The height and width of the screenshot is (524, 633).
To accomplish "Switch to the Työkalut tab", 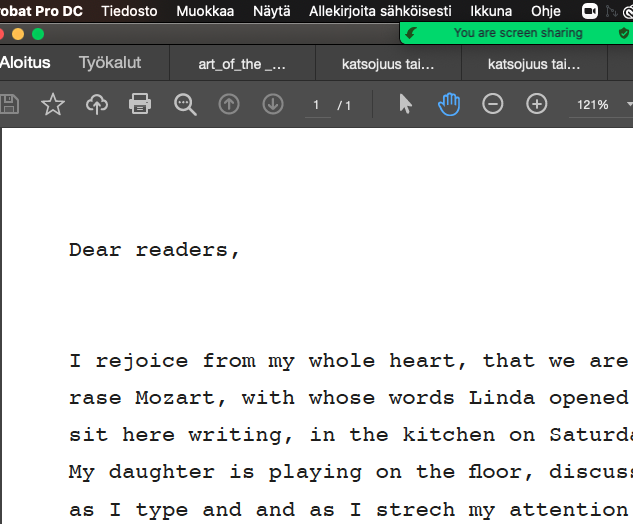I will click(x=110, y=63).
